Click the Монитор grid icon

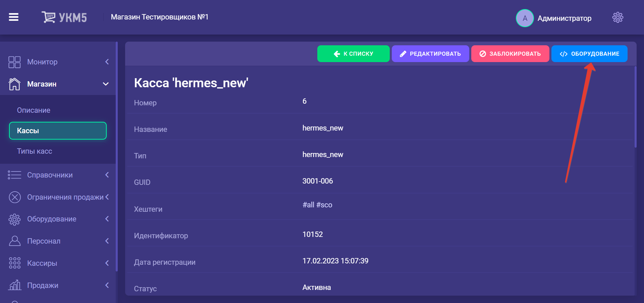click(x=14, y=62)
